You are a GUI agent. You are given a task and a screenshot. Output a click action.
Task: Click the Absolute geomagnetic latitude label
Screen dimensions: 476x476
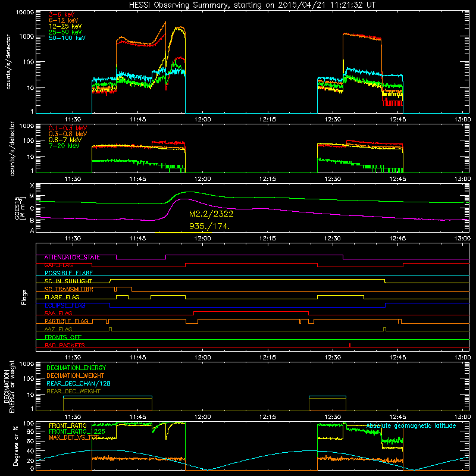pos(411,426)
